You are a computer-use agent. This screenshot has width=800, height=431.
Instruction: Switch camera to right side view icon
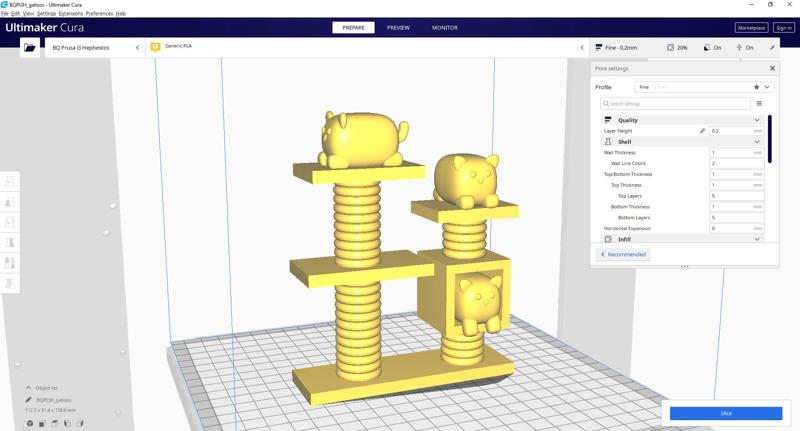pos(80,423)
